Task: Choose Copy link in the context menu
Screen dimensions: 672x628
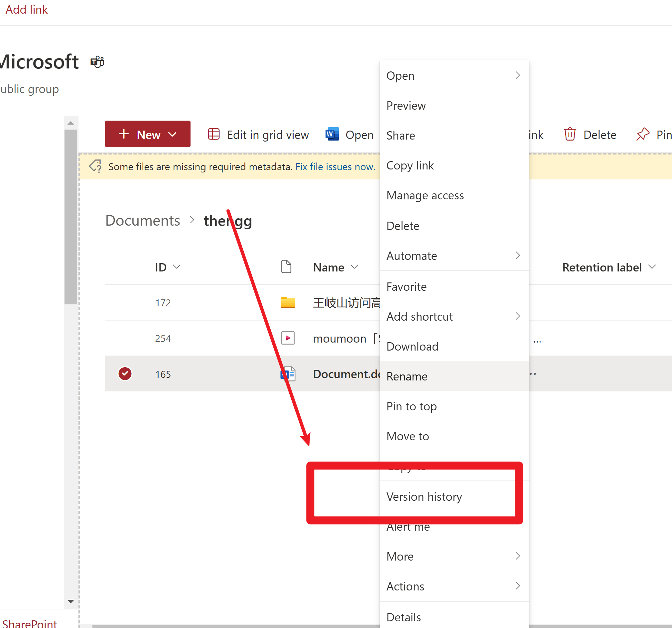Action: [454, 165]
